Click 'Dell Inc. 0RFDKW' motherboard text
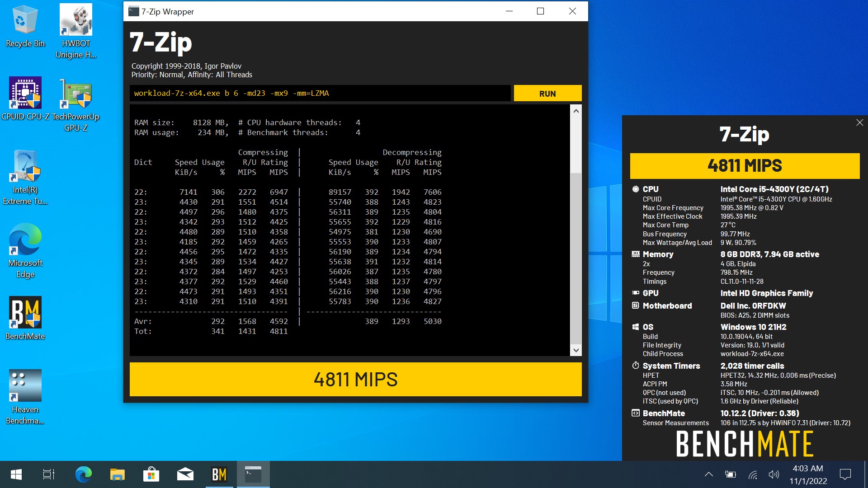 (753, 305)
